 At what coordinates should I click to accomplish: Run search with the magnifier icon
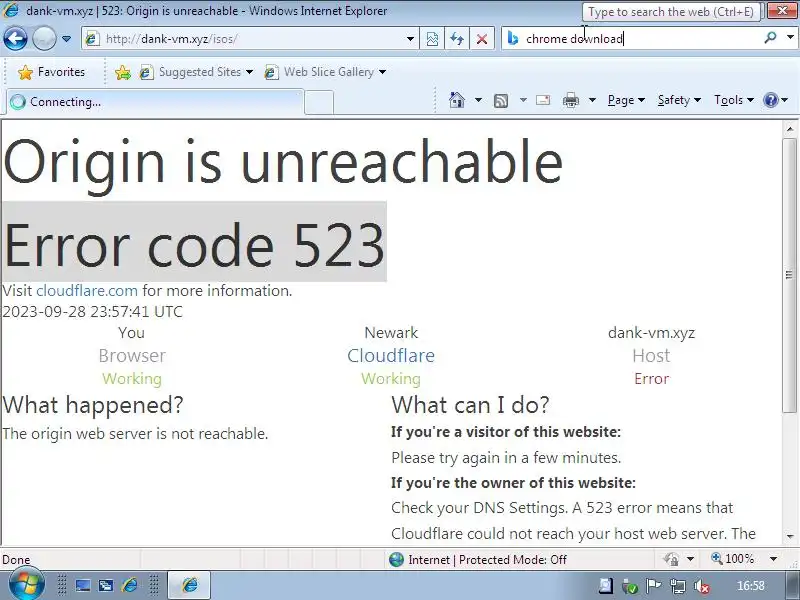tap(770, 38)
